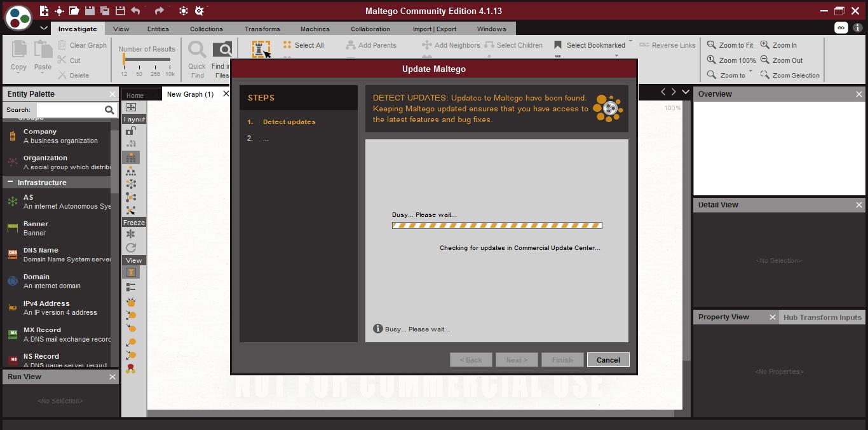868x430 pixels.
Task: Open the graph tab list dropdown arrow
Action: (x=686, y=92)
